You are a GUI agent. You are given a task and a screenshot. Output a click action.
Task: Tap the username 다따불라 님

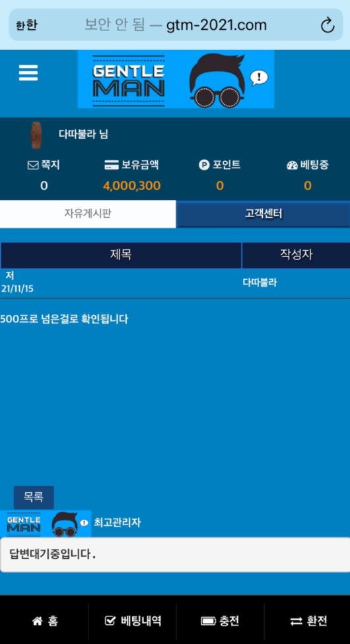[83, 135]
